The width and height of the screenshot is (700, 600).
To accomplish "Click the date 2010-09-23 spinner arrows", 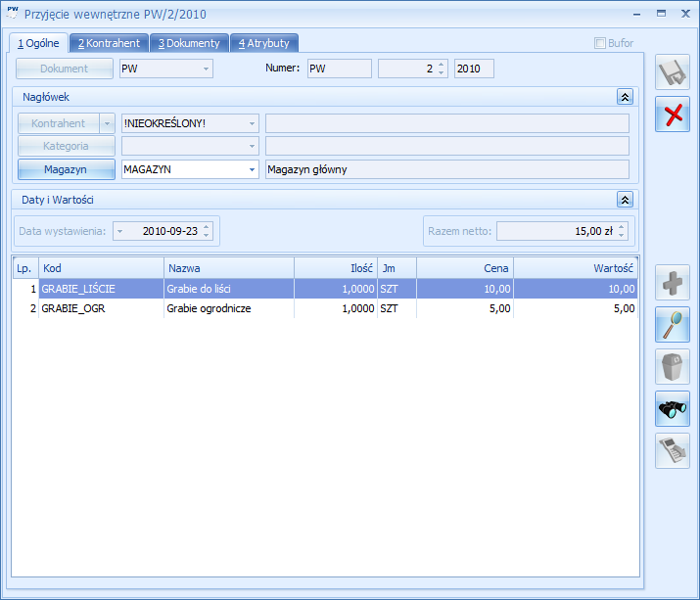I will tap(207, 231).
